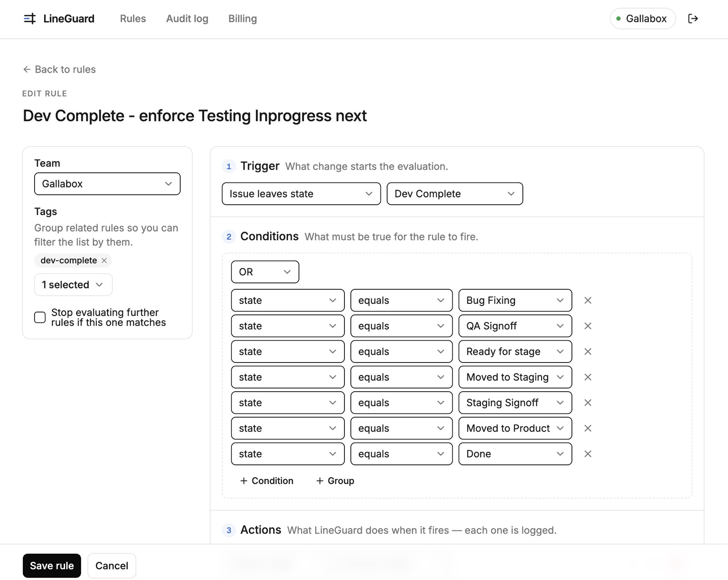728x580 pixels.
Task: Go back to rules list
Action: (59, 70)
